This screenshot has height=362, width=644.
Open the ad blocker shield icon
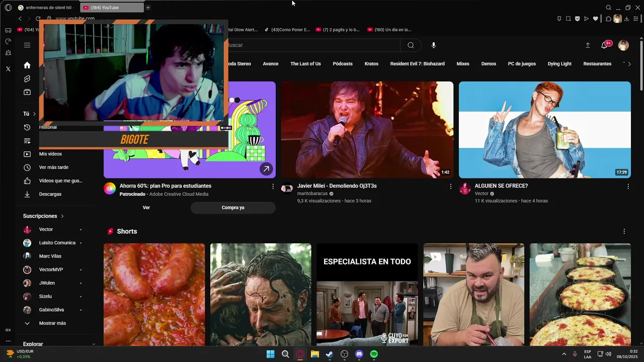point(577,19)
